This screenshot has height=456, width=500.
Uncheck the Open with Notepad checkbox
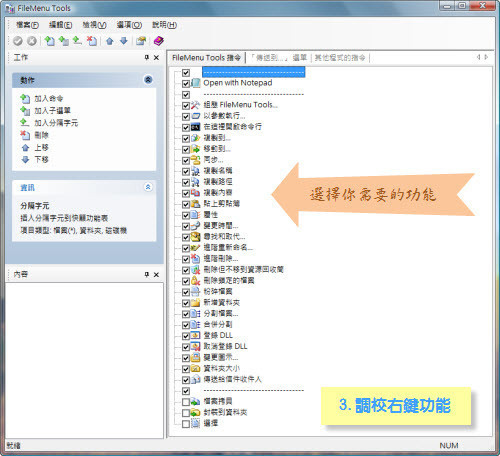click(186, 84)
